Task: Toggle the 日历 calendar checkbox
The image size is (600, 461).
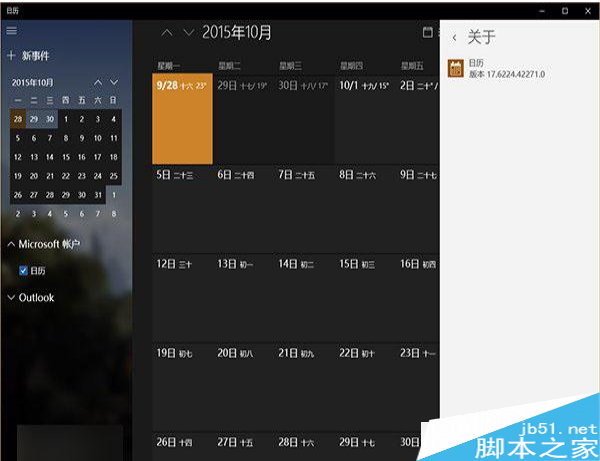Action: coord(23,271)
